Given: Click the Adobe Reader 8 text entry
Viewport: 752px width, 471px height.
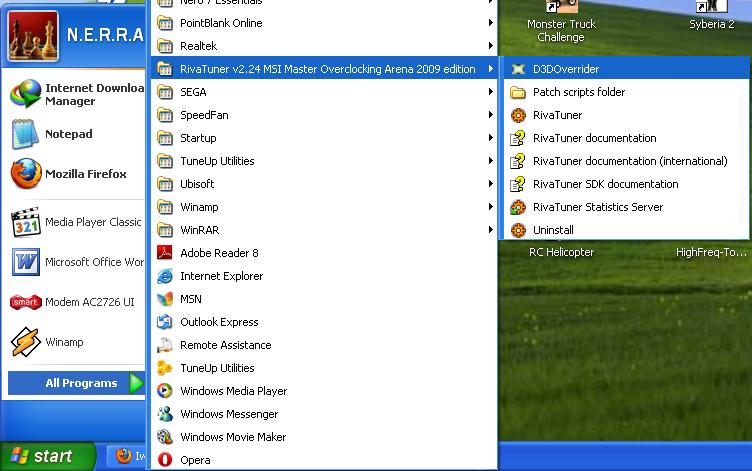Looking at the screenshot, I should click(219, 253).
